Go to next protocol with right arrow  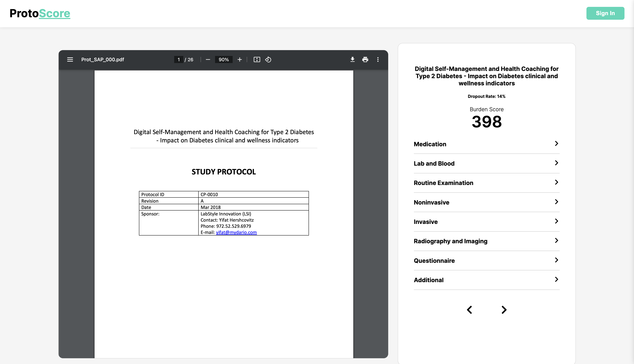[x=504, y=310]
